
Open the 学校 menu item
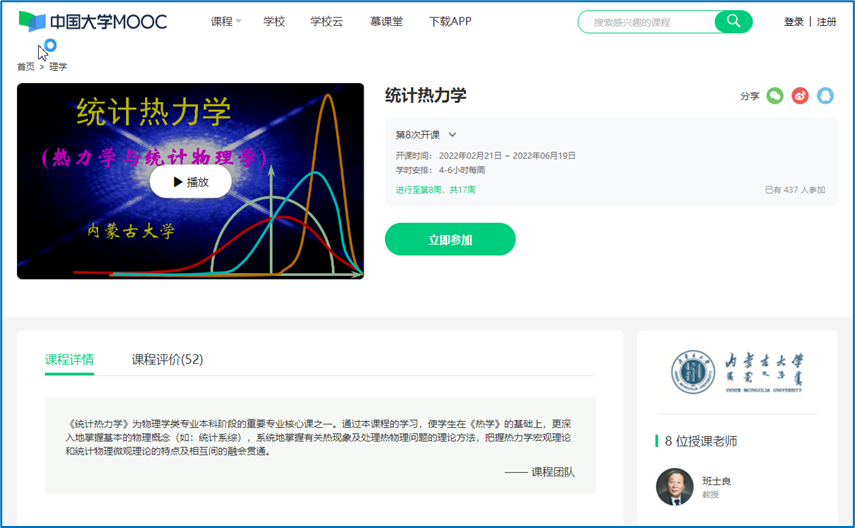pos(274,21)
